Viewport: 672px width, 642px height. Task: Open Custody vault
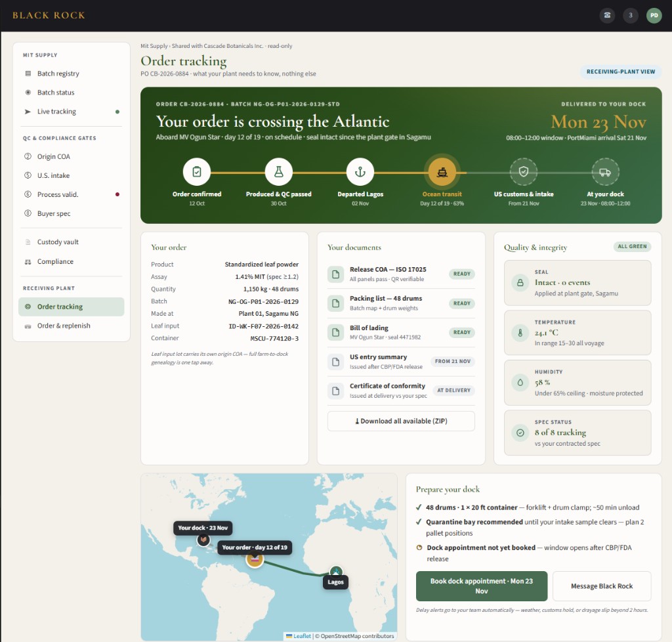tap(71, 242)
